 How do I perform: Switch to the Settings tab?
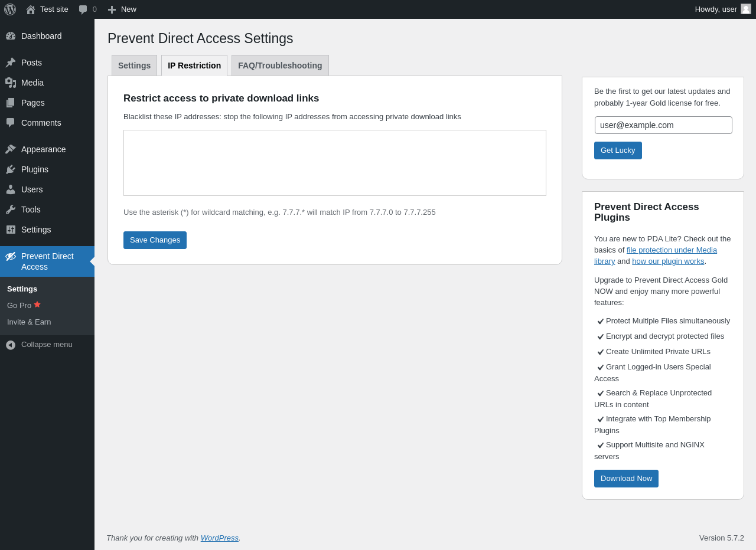click(134, 66)
